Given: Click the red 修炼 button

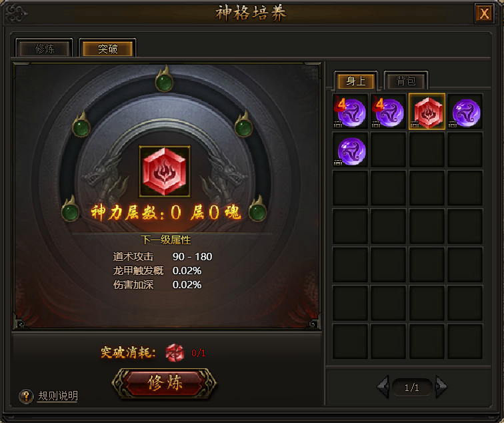Looking at the screenshot, I should [x=165, y=383].
